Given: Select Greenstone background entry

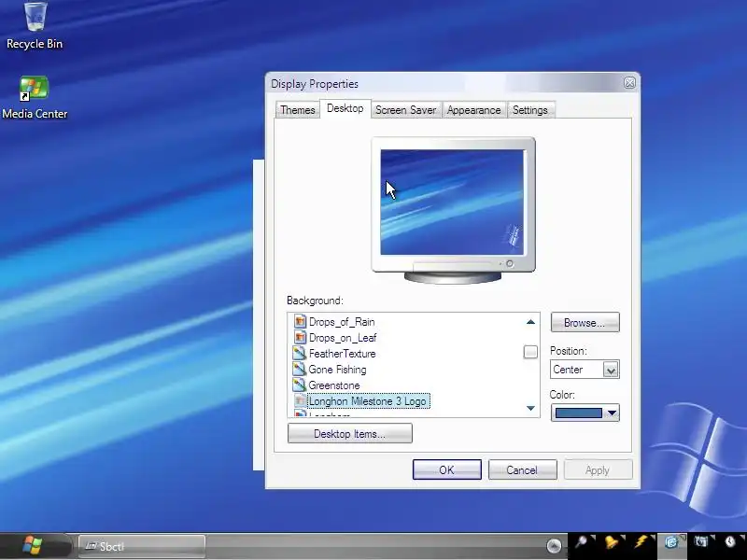Looking at the screenshot, I should click(334, 385).
